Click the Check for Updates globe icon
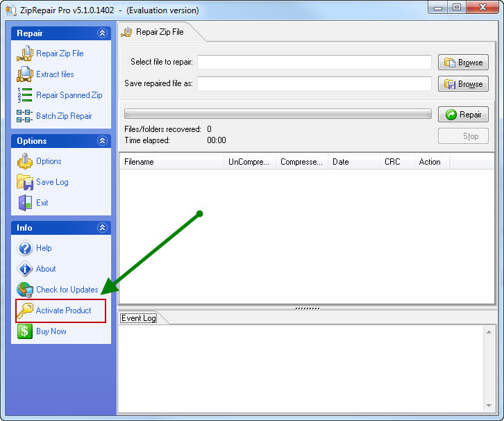This screenshot has width=504, height=421. pos(25,290)
